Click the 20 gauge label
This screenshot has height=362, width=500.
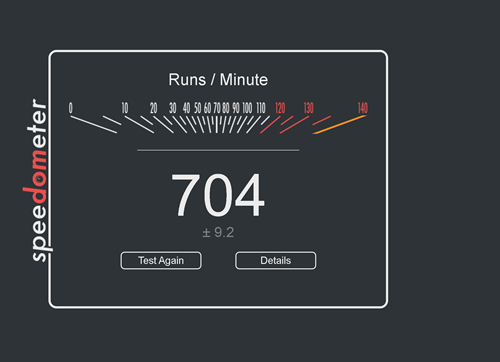pos(153,108)
